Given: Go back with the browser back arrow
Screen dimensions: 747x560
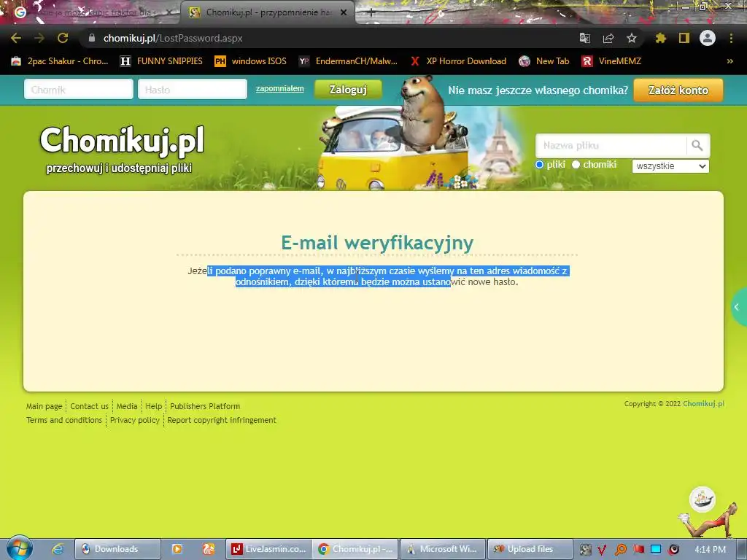Looking at the screenshot, I should pyautogui.click(x=16, y=38).
